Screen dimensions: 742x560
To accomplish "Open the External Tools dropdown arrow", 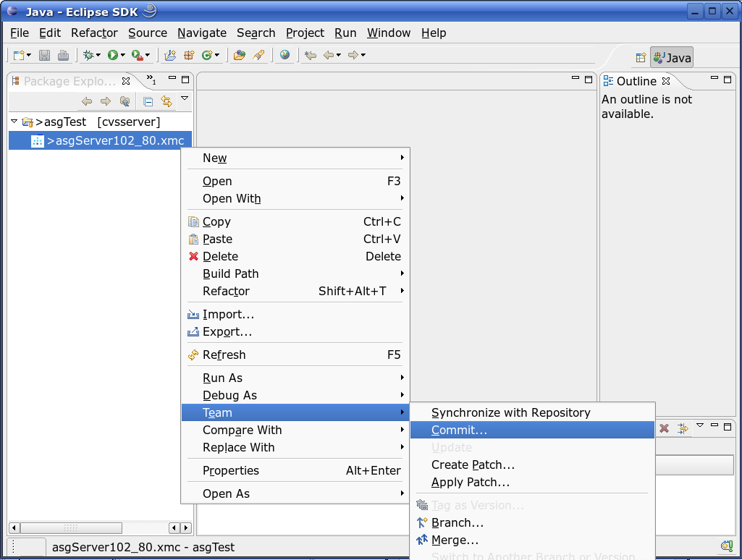I will [x=147, y=55].
